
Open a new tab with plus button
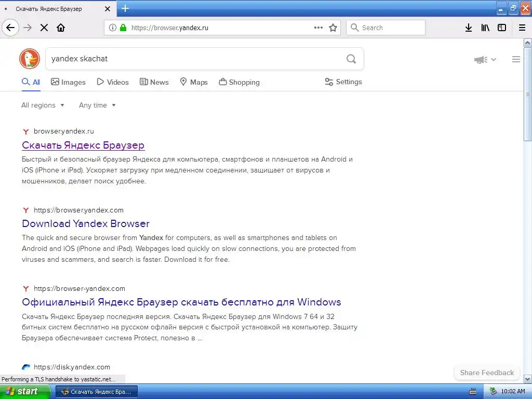(125, 8)
